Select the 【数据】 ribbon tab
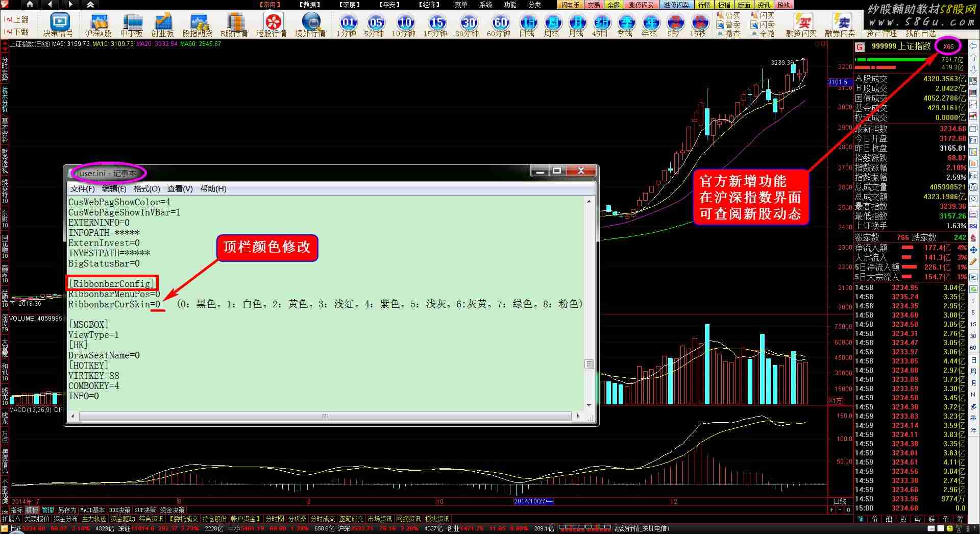 (310, 5)
